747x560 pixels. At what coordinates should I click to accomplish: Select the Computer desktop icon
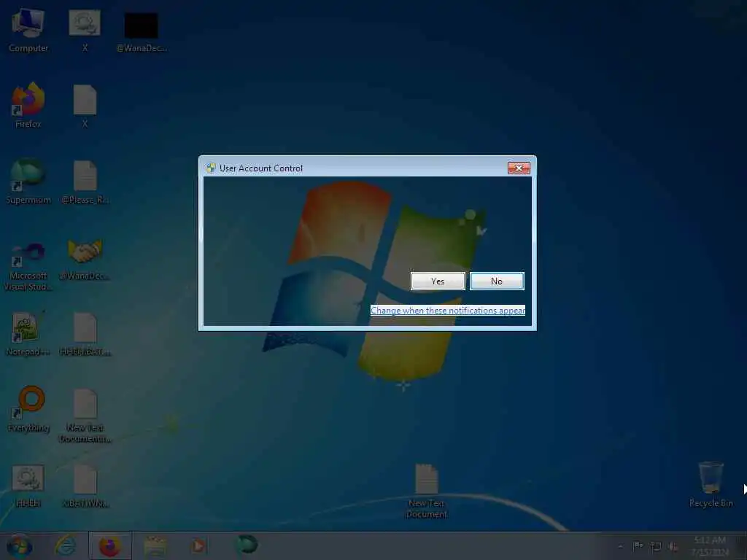click(28, 30)
